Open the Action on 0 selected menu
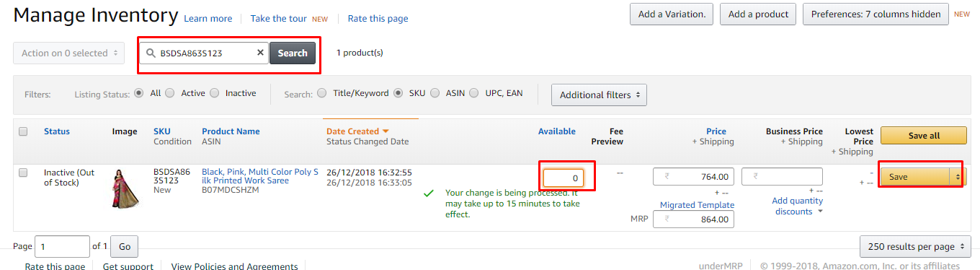 tap(68, 53)
